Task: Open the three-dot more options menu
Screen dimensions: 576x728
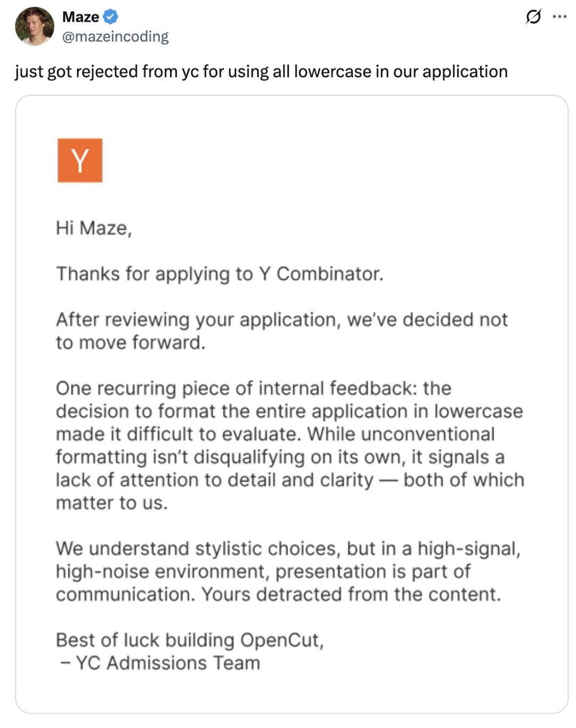Action: coord(559,17)
